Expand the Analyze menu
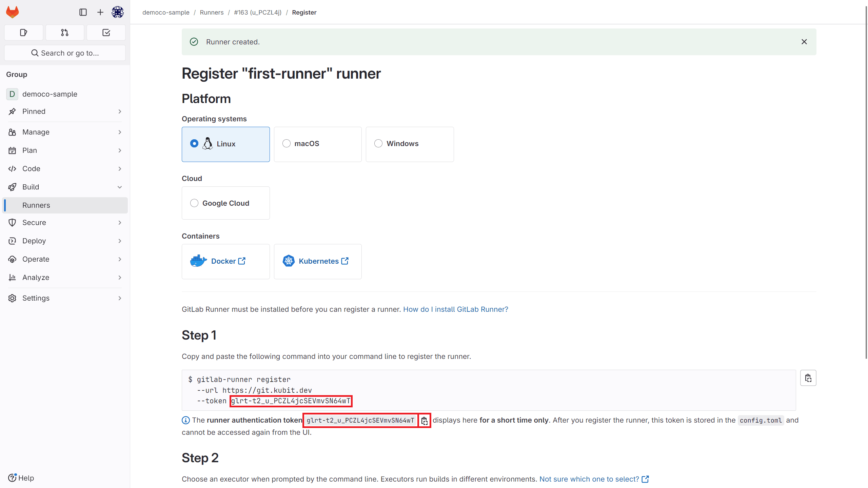This screenshot has height=488, width=868. pos(65,278)
